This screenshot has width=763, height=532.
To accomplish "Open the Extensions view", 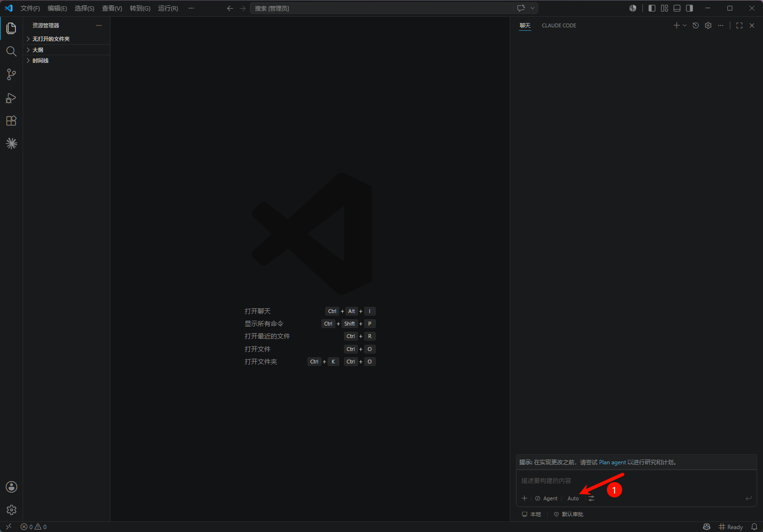I will (12, 121).
